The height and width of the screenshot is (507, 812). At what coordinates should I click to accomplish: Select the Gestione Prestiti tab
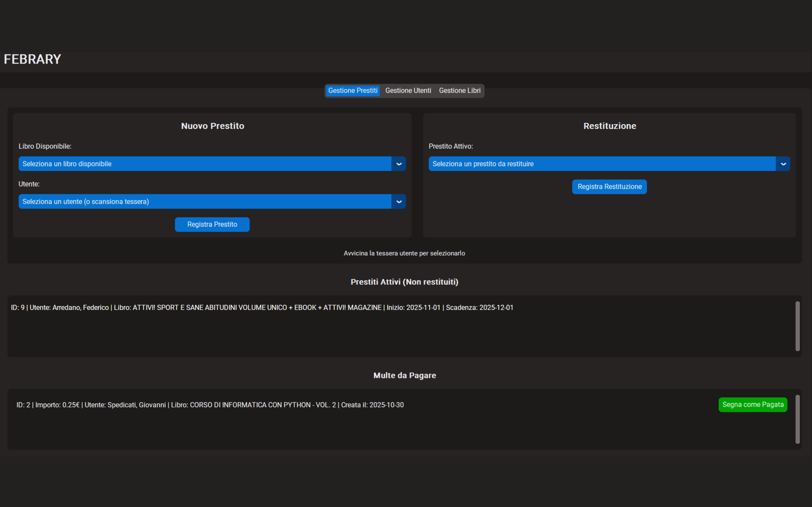click(353, 90)
